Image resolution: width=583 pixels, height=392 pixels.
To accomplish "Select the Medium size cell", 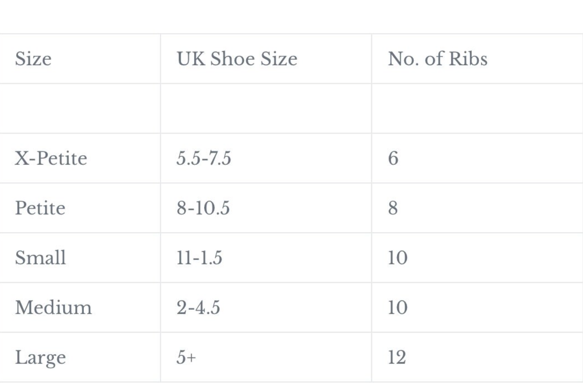I will point(80,308).
